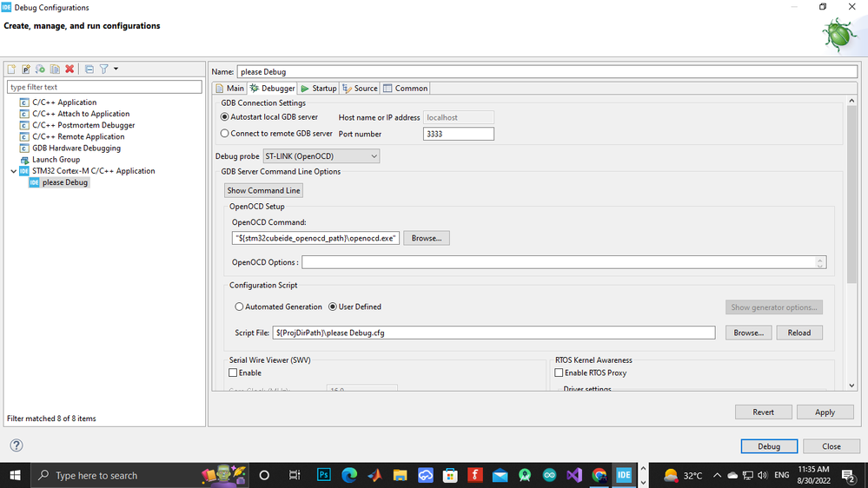Viewport: 868px width, 488px height.
Task: Select GDB Hardware Debugging item
Action: [x=76, y=148]
